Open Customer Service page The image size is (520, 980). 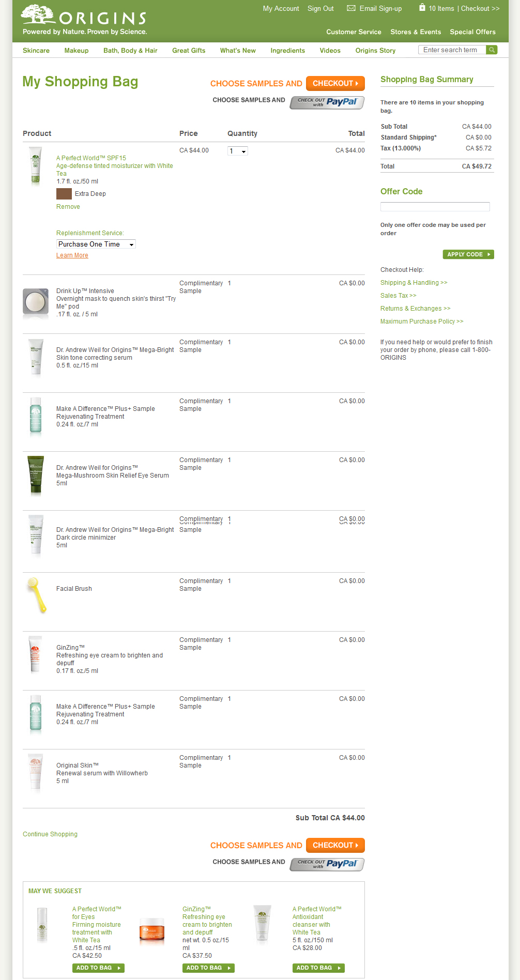(x=354, y=32)
